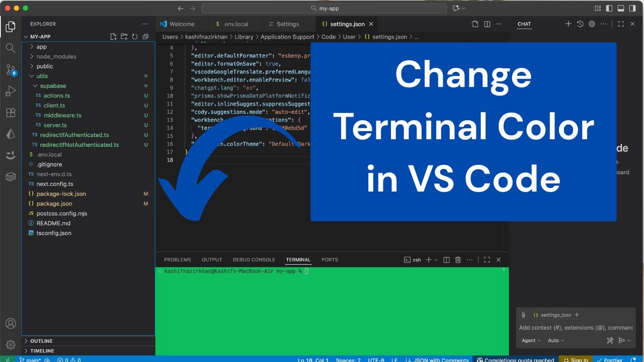
Task: Open new terminal launch profile dropdown
Action: click(x=436, y=260)
